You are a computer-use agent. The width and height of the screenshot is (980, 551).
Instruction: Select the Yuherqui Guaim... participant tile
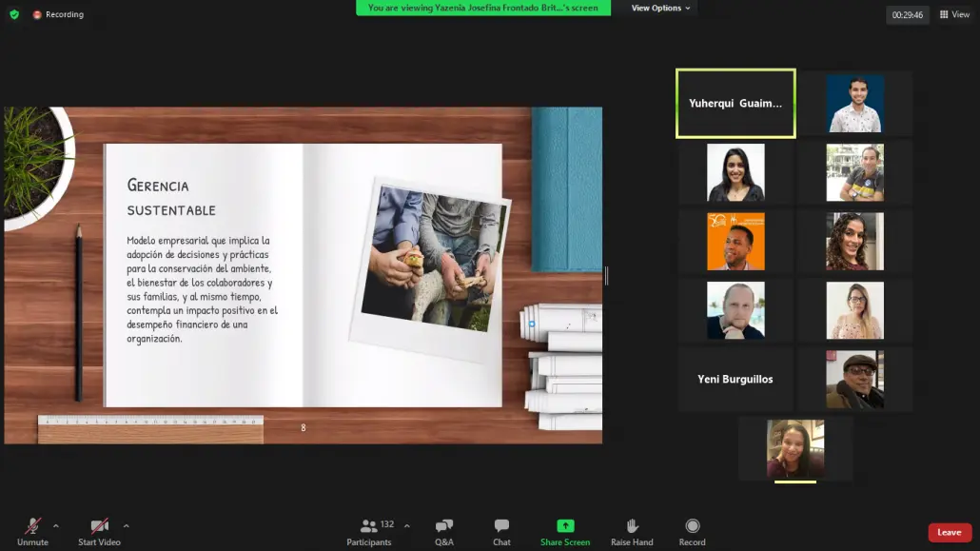(x=735, y=103)
